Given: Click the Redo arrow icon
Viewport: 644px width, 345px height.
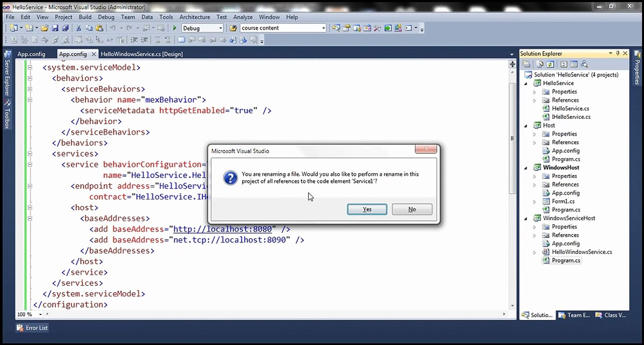Looking at the screenshot, I should pyautogui.click(x=129, y=28).
